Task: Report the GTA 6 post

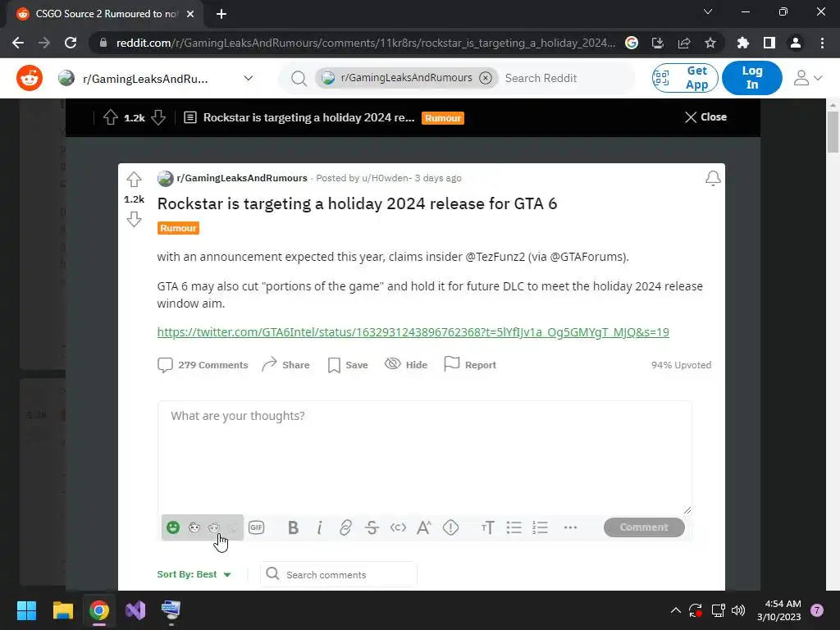Action: [x=470, y=365]
